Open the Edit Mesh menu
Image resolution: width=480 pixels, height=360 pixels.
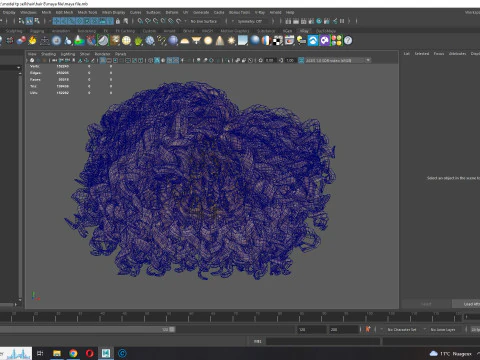64,12
